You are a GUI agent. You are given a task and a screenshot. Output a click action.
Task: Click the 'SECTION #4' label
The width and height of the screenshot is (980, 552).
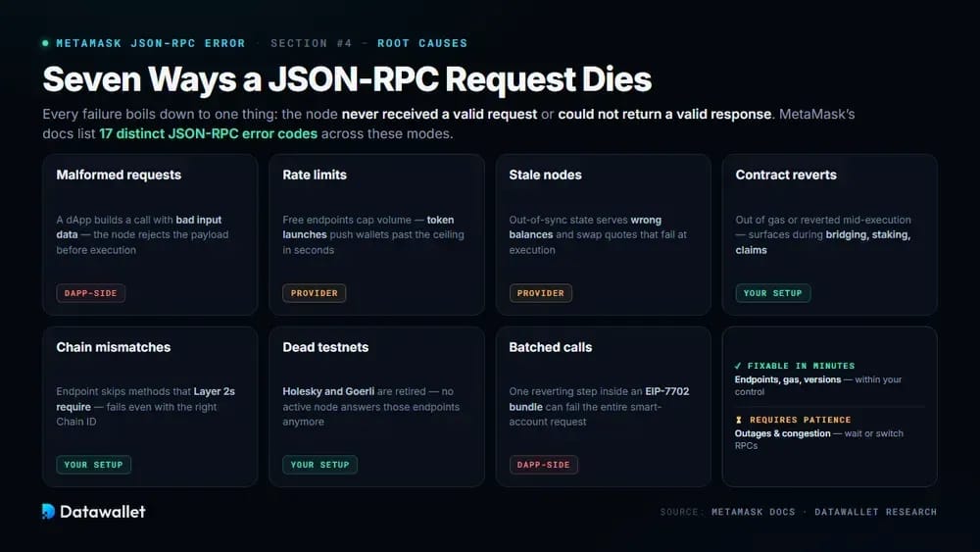(x=312, y=43)
